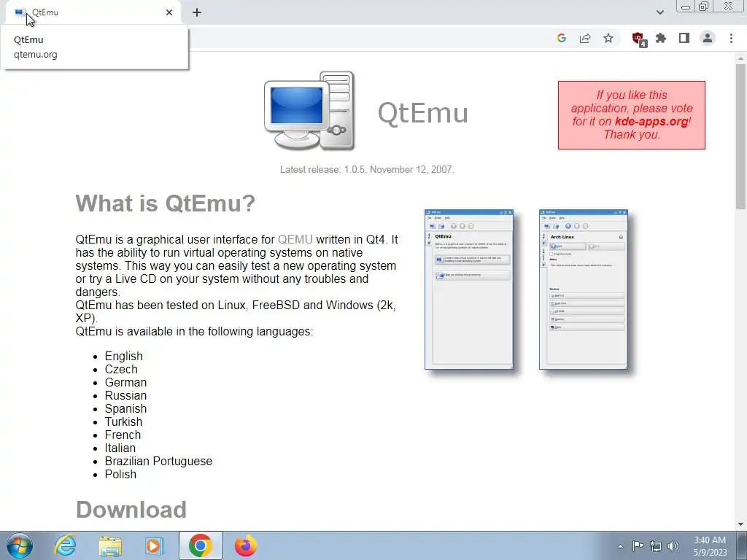Click the Russian language list item
This screenshot has width=747, height=560.
tap(125, 395)
